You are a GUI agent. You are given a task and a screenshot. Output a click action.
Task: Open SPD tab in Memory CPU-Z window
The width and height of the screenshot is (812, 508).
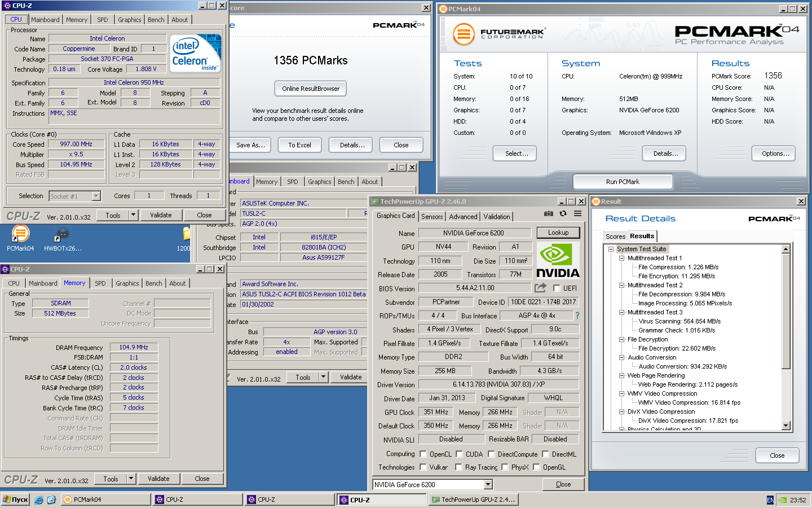[x=100, y=283]
